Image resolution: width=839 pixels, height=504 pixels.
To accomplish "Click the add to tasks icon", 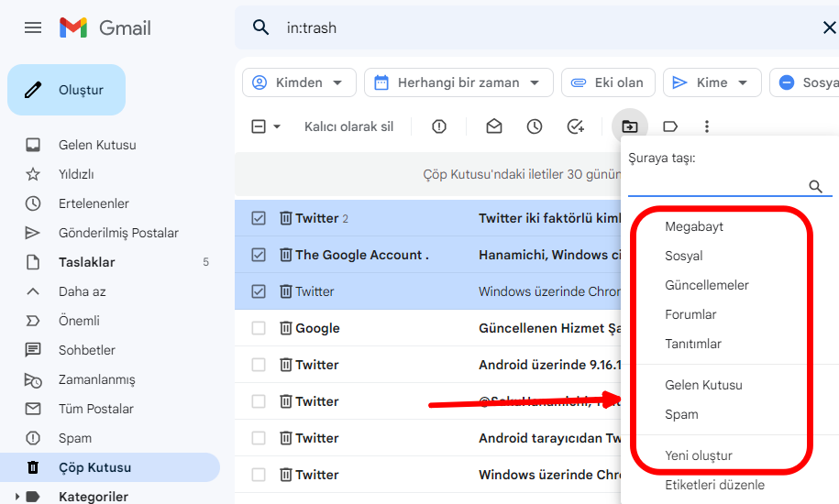I will tap(576, 126).
